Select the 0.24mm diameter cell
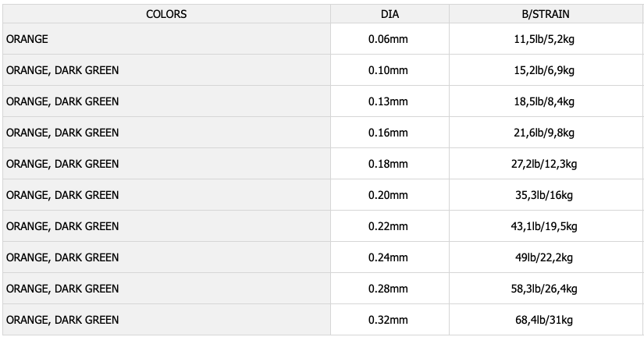Viewport: 644px width, 337px height. pyautogui.click(x=390, y=257)
